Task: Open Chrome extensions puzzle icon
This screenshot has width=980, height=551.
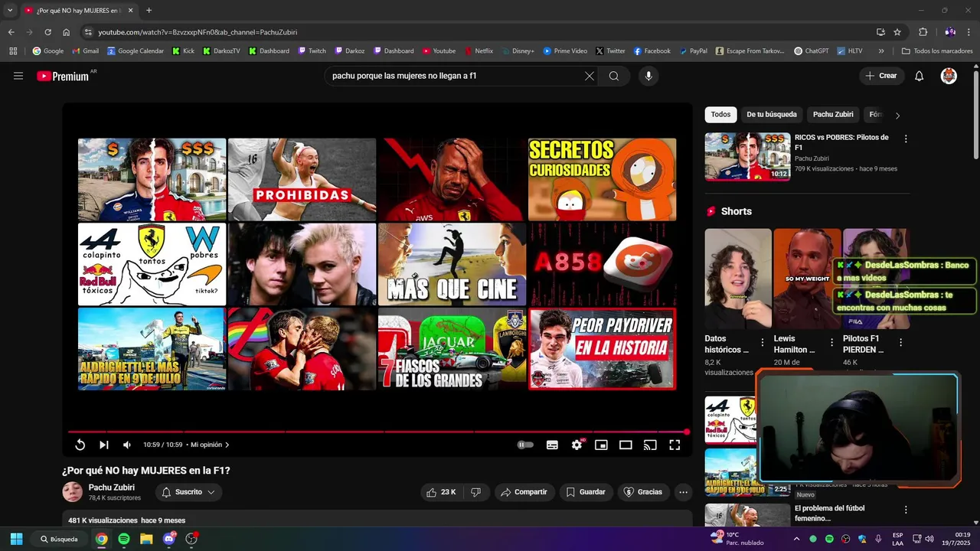Action: click(x=923, y=32)
